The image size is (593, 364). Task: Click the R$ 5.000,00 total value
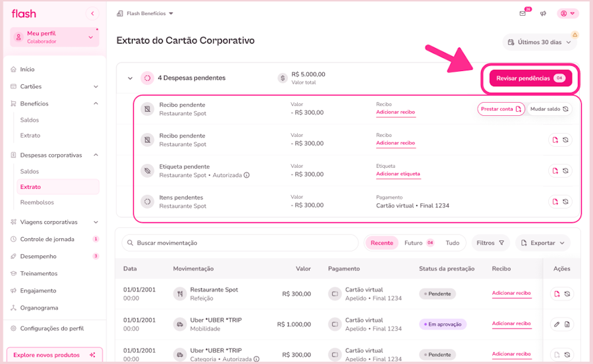308,74
